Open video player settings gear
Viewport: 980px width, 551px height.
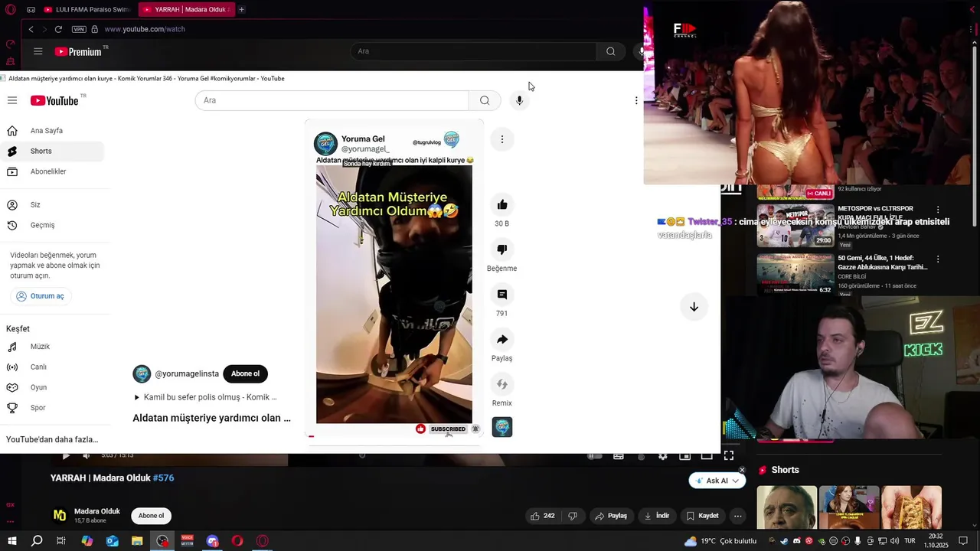pyautogui.click(x=663, y=456)
